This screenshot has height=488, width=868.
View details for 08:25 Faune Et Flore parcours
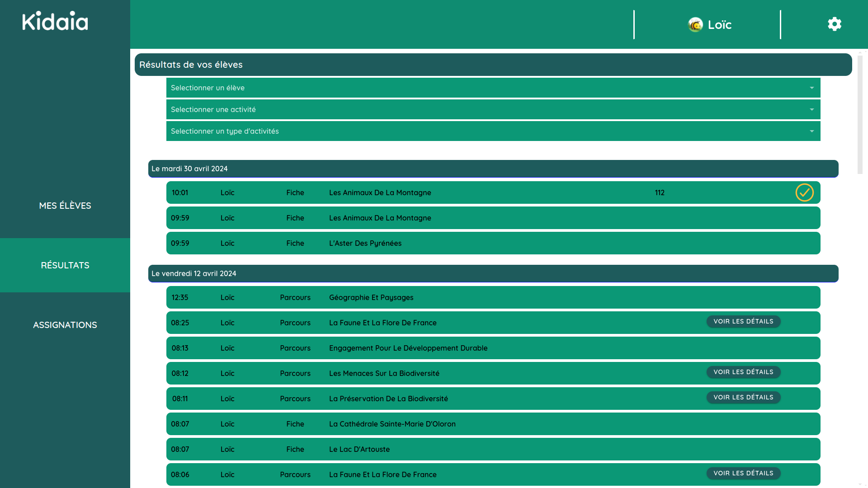tap(743, 322)
